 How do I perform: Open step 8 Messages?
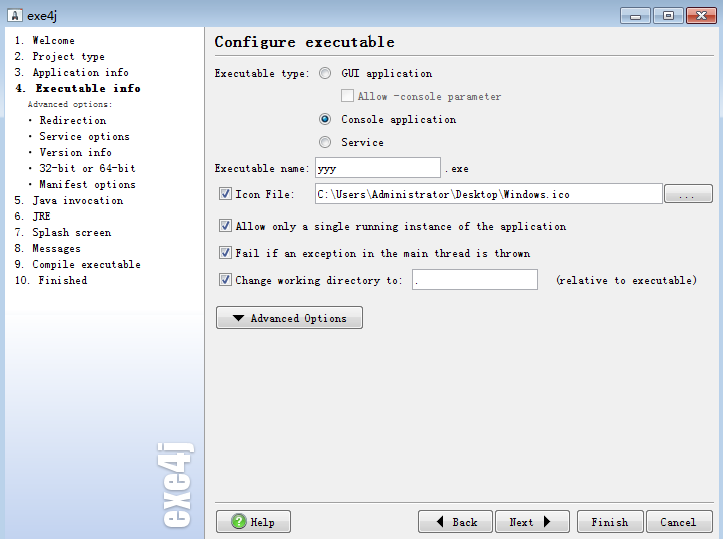(x=47, y=249)
